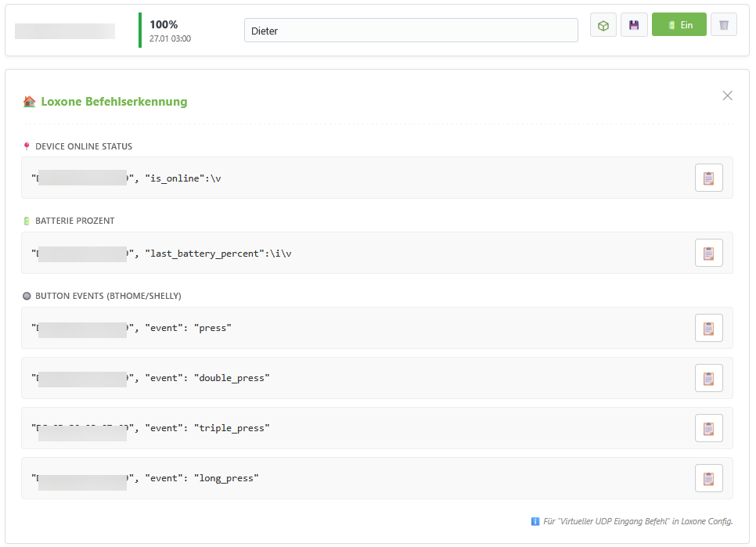Click the device name field containing "Dieter"

411,31
